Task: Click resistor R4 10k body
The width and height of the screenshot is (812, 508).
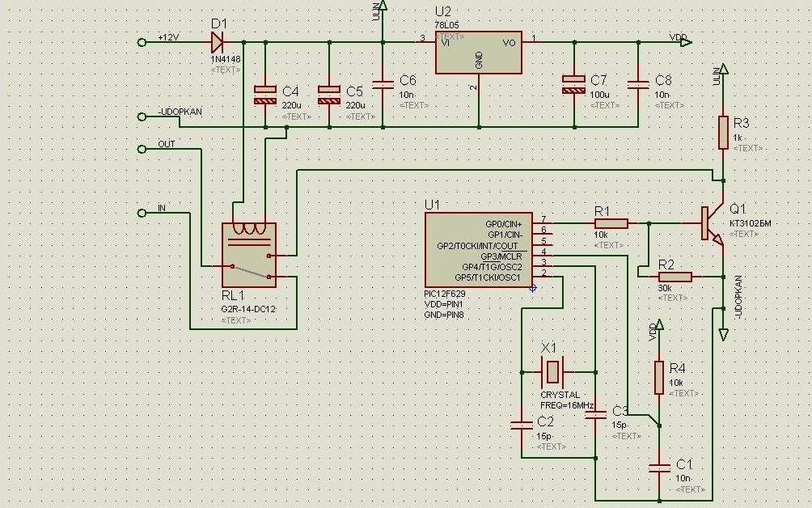Action: tap(658, 378)
